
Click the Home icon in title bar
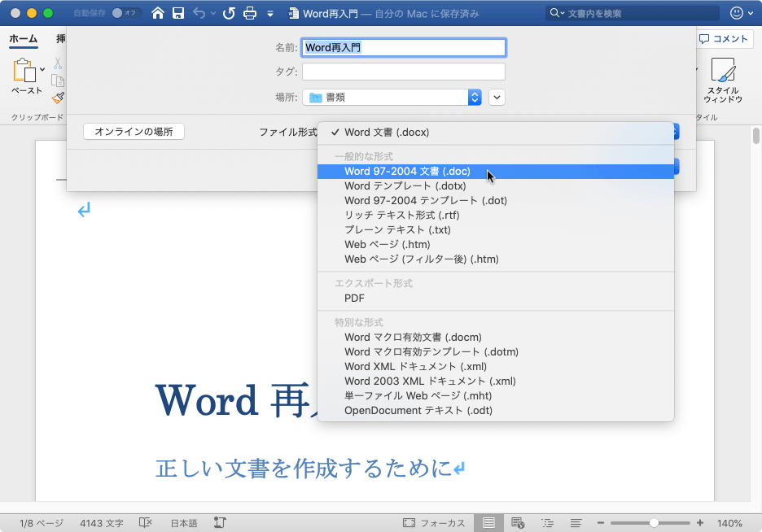[157, 13]
